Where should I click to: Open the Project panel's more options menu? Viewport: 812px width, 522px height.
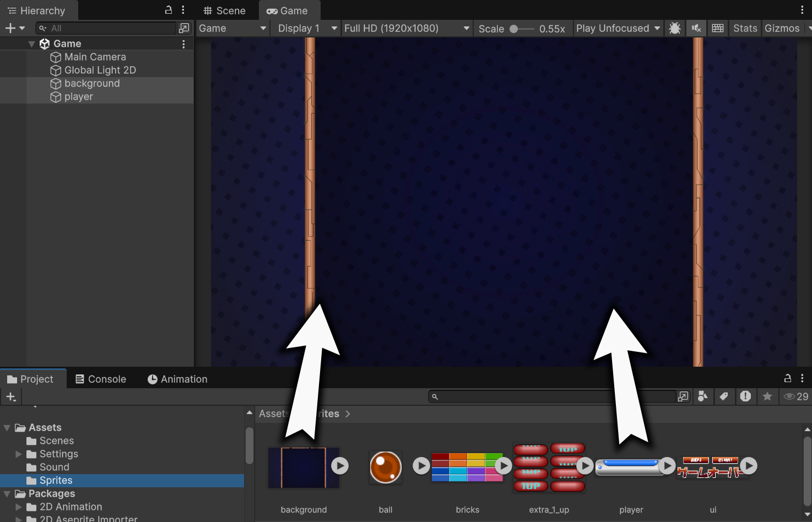pyautogui.click(x=802, y=378)
